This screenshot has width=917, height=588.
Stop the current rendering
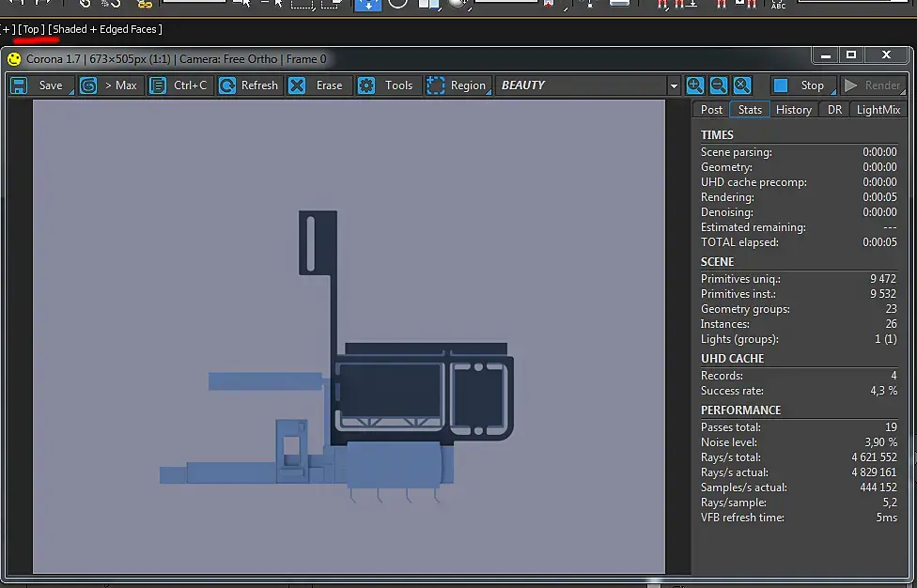[x=801, y=85]
